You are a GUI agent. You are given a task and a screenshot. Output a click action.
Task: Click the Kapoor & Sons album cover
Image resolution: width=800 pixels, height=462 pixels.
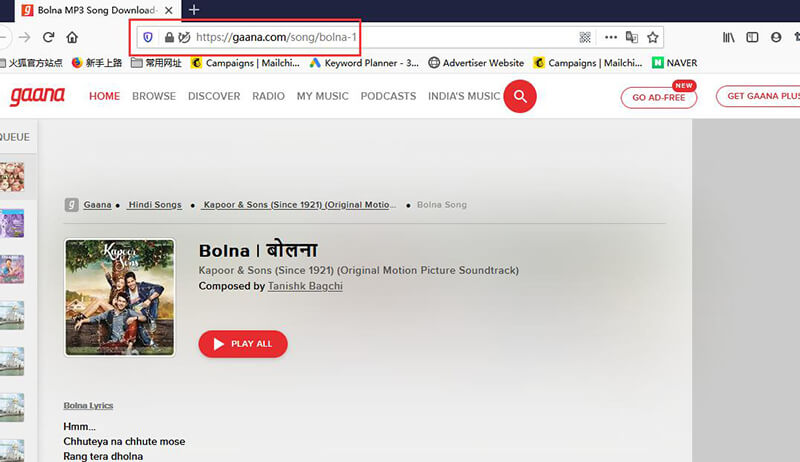pos(119,297)
